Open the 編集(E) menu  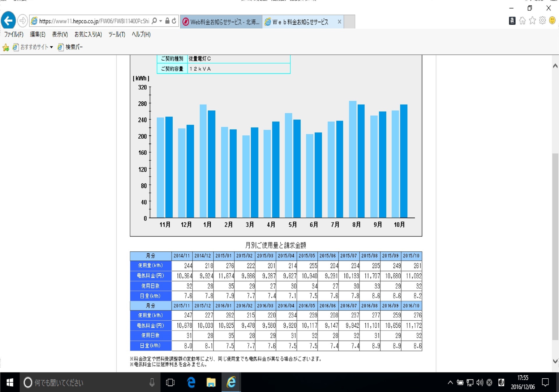click(x=38, y=34)
